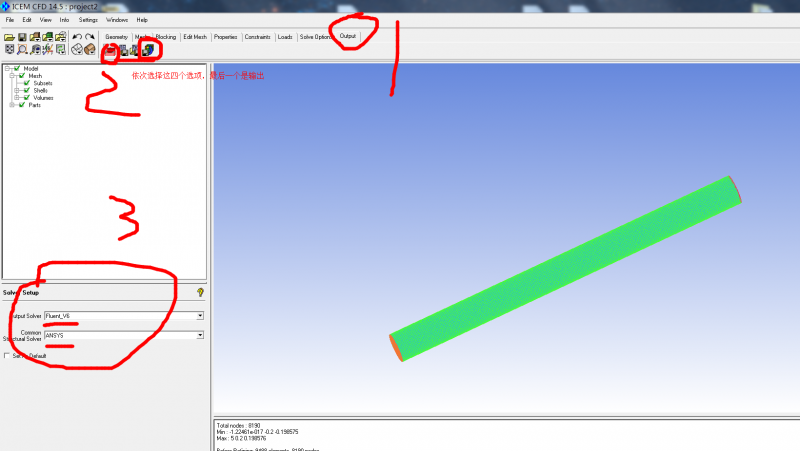Switch to the Geometry tab

(x=116, y=37)
